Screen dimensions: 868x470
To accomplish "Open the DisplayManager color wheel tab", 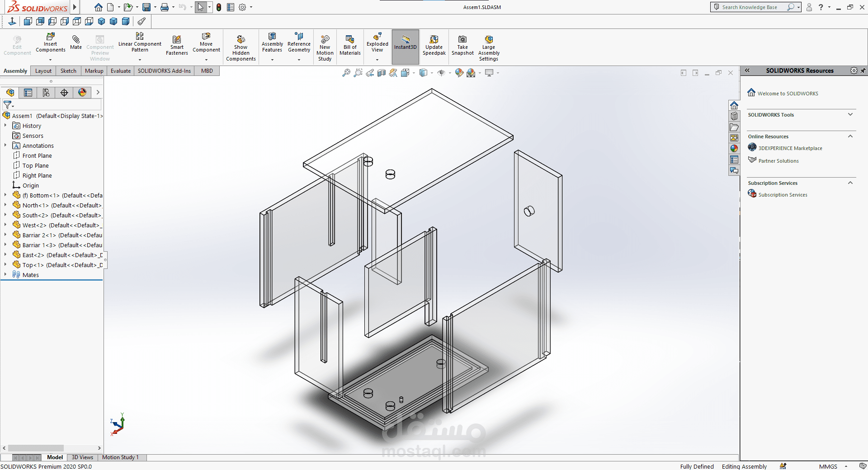I will 82,93.
